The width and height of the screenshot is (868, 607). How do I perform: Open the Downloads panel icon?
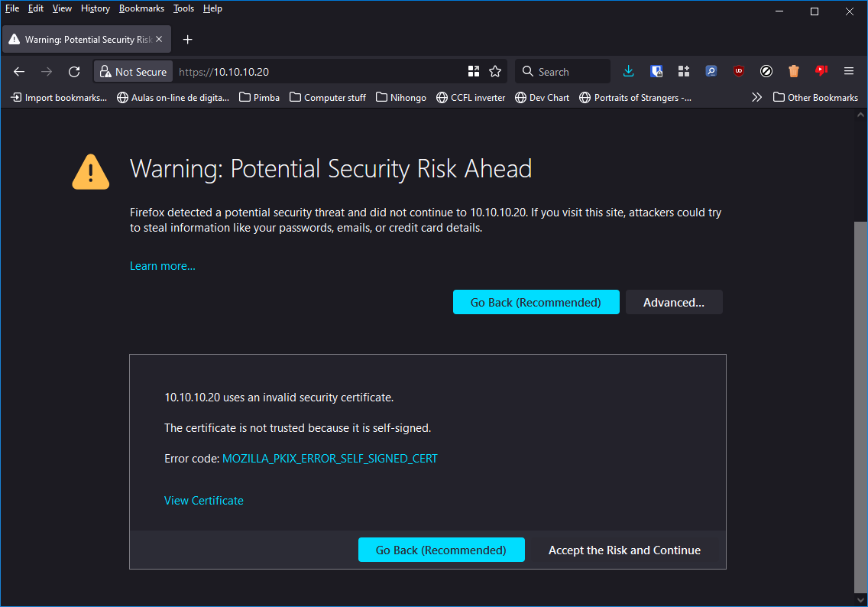coord(629,71)
